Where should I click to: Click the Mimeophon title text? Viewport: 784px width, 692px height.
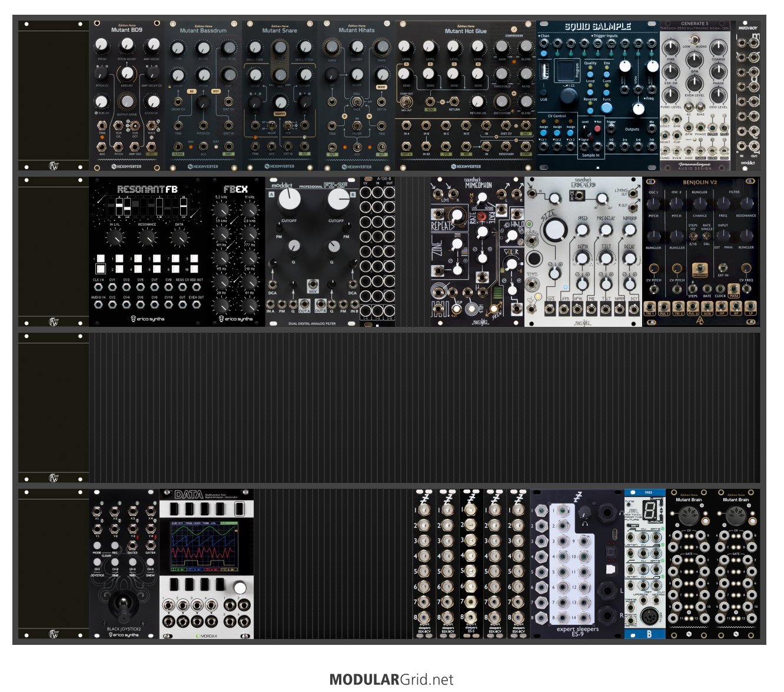[478, 186]
